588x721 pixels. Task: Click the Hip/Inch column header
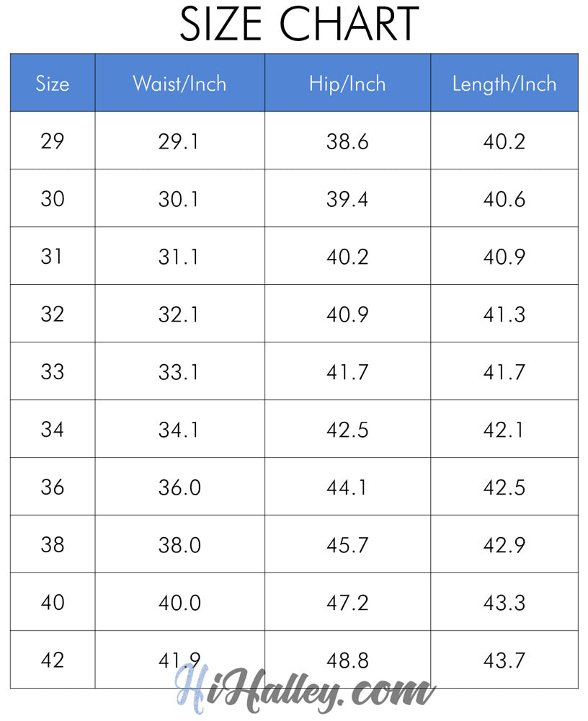tap(347, 84)
